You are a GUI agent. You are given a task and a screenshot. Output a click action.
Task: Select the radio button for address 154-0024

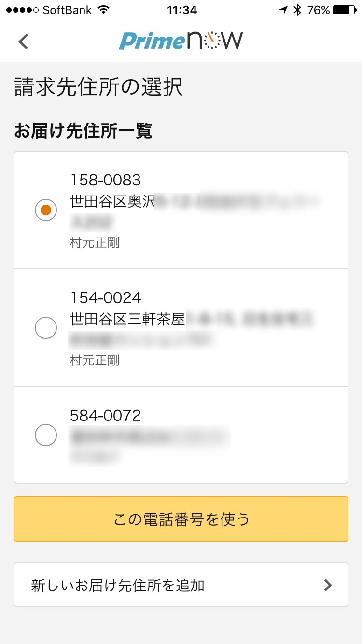coord(46,328)
